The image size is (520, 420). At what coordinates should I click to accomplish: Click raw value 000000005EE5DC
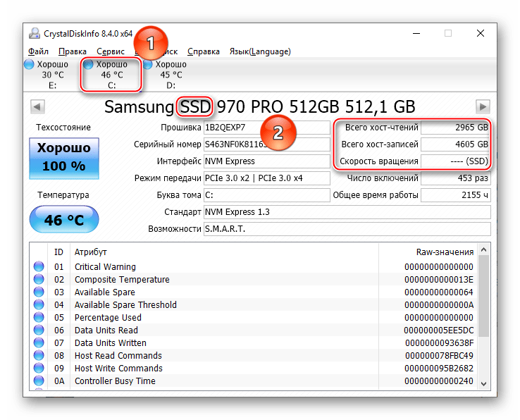439,330
